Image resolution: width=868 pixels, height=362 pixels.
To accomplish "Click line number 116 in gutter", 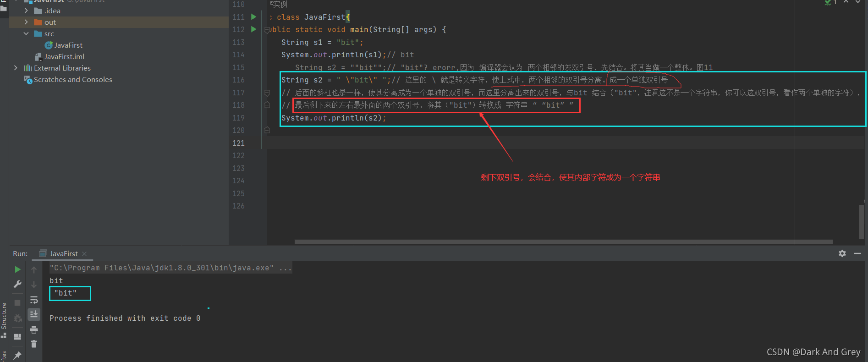I will coord(238,80).
